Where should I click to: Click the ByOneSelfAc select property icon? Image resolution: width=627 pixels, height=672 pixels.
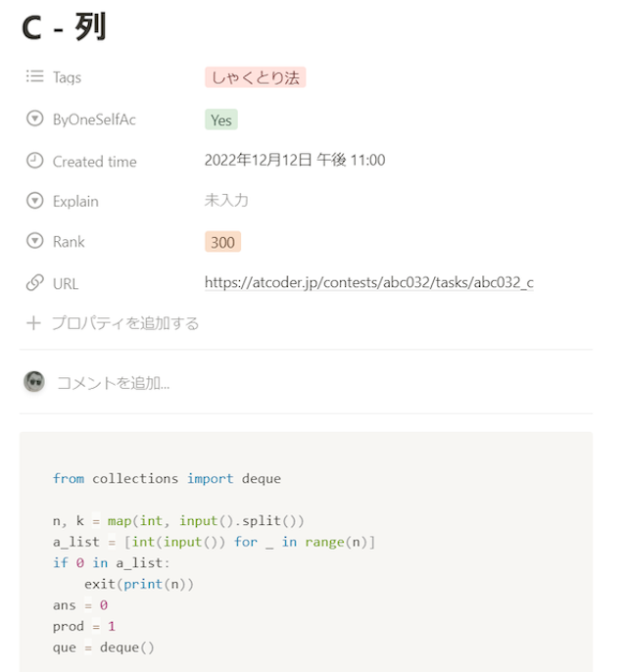coord(34,119)
